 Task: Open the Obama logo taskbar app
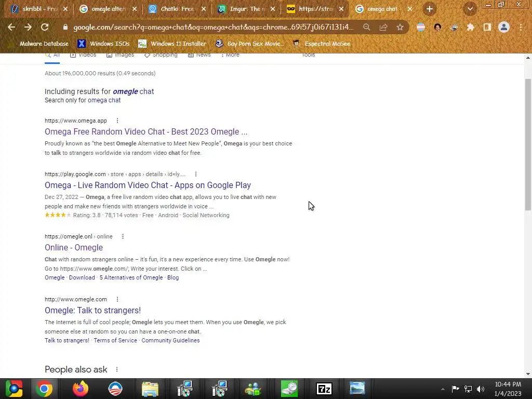click(115, 389)
